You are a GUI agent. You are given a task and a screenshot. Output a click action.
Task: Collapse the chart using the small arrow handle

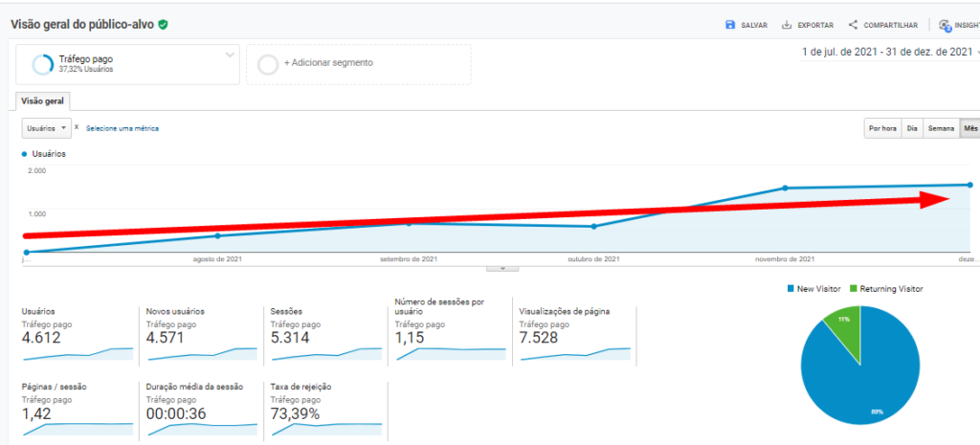pos(501,268)
